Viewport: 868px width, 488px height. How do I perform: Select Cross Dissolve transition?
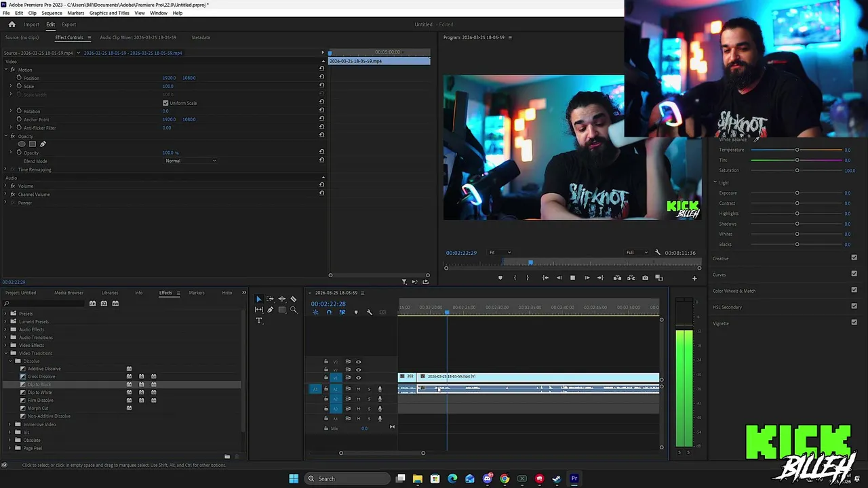41,377
